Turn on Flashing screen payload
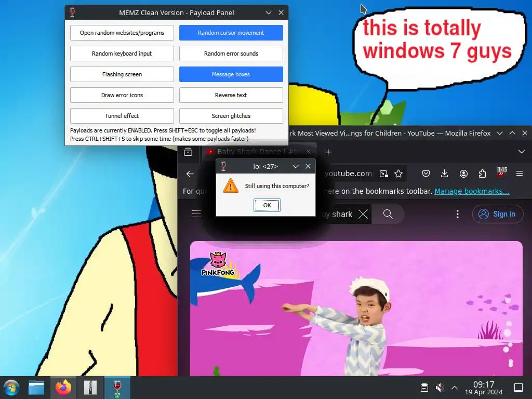The height and width of the screenshot is (399, 532). 122,74
